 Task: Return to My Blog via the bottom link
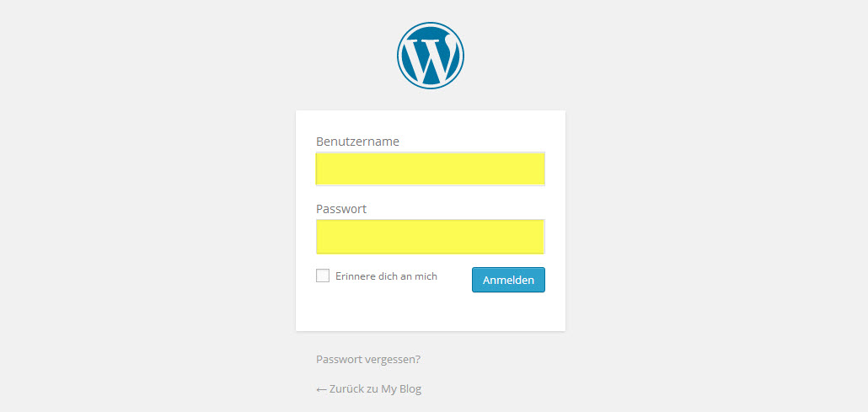[x=368, y=388]
